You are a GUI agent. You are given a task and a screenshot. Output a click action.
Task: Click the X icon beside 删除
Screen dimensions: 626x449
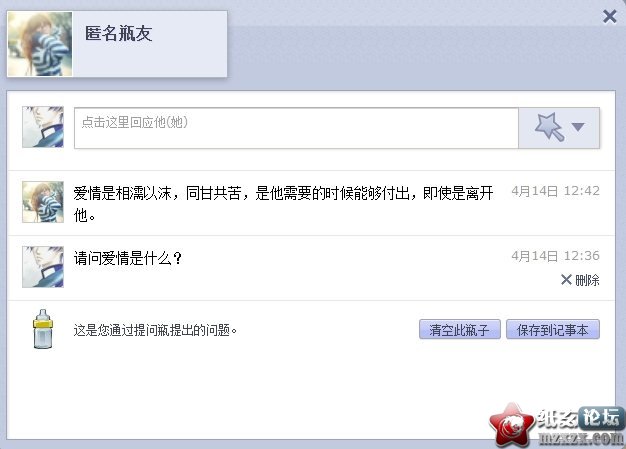[566, 279]
